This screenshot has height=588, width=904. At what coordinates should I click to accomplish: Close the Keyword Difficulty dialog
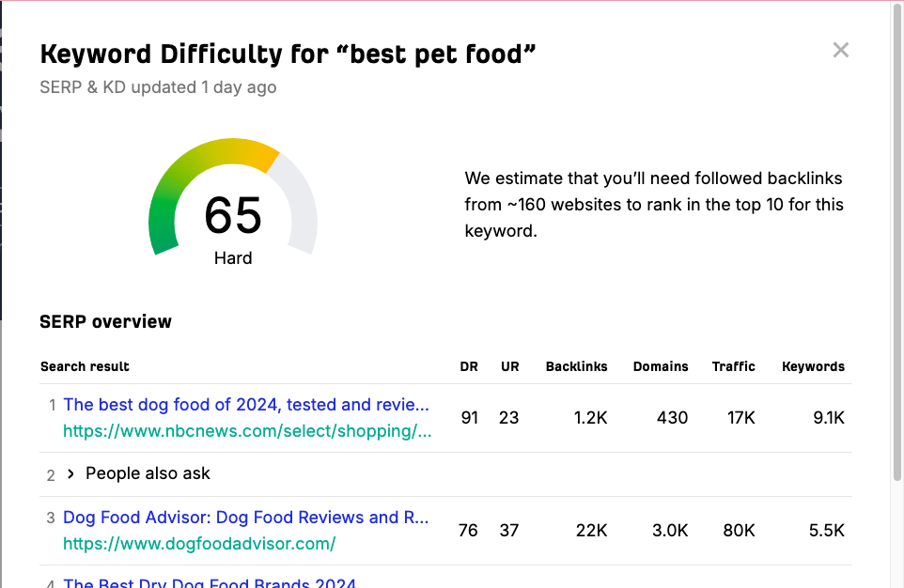click(x=840, y=51)
